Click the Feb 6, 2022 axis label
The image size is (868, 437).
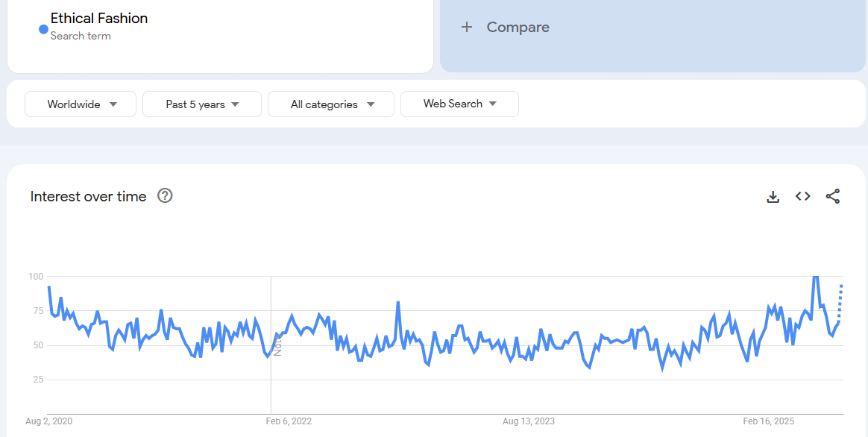click(x=289, y=421)
